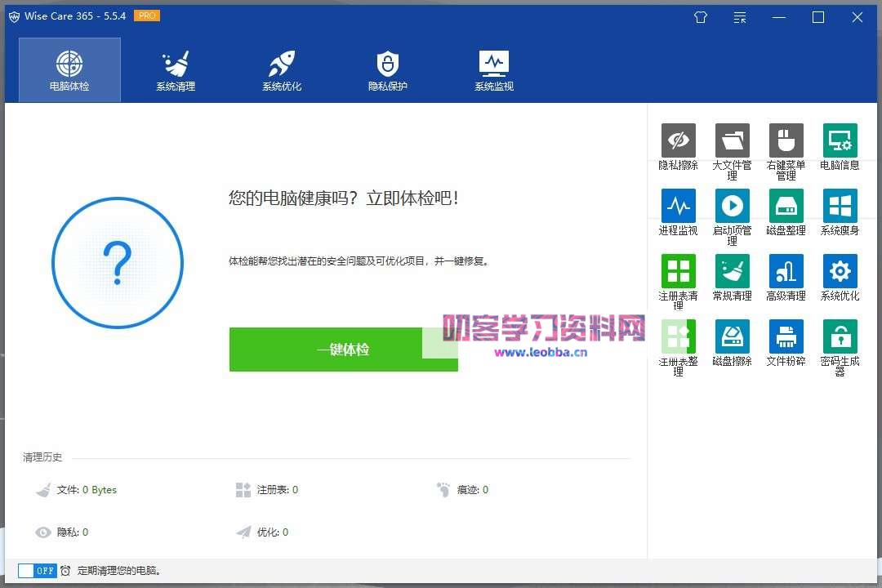The width and height of the screenshot is (882, 588).
Task: Launch the 进程监视 process monitor
Action: point(678,207)
